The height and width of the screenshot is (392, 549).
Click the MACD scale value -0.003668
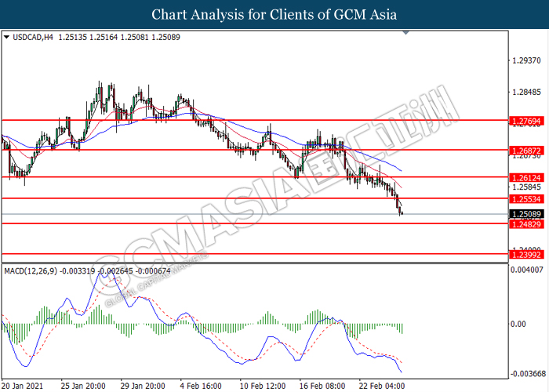click(x=528, y=374)
